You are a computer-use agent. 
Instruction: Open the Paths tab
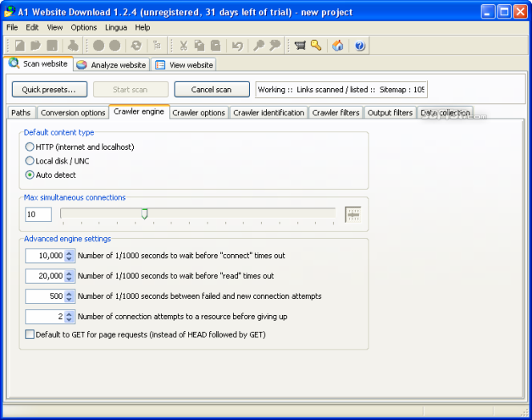pos(21,113)
